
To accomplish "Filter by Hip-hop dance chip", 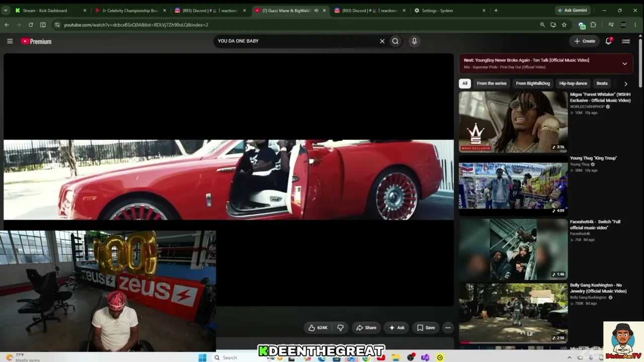I will [x=573, y=83].
